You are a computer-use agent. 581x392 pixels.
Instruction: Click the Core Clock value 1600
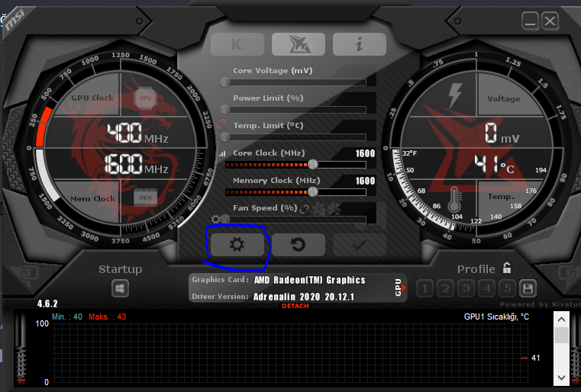tap(365, 153)
